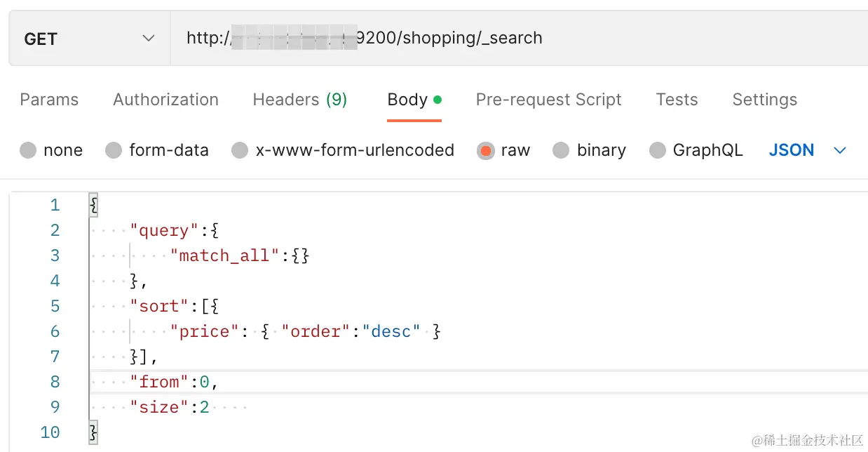Click line number 6 in the gutter
The width and height of the screenshot is (868, 452).
pyautogui.click(x=55, y=331)
